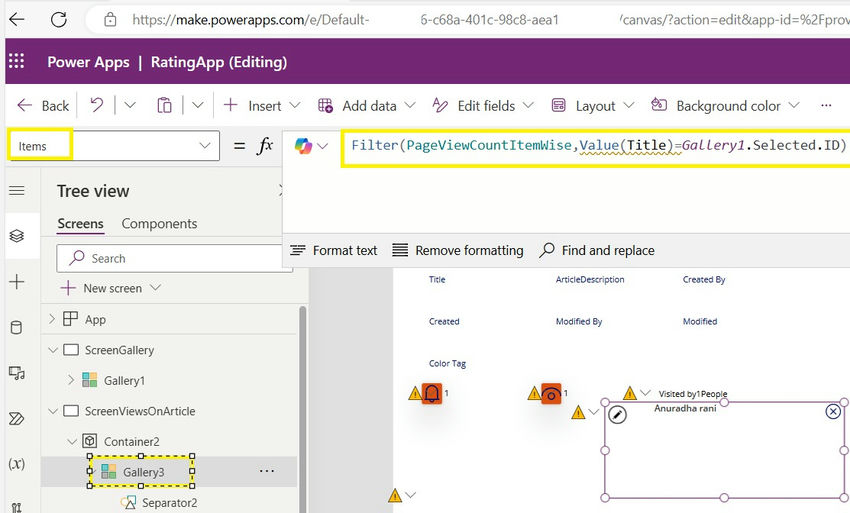Select Separator2 in the tree view
The height and width of the screenshot is (513, 850).
coord(170,503)
